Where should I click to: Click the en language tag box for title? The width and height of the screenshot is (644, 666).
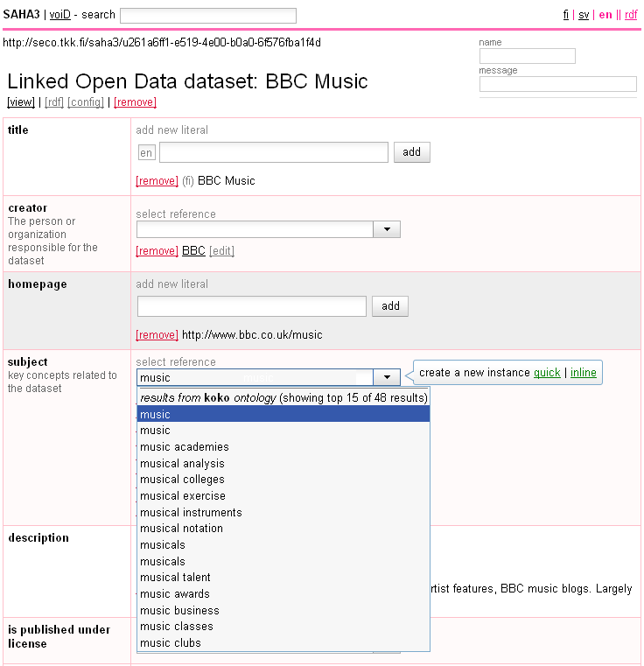146,153
